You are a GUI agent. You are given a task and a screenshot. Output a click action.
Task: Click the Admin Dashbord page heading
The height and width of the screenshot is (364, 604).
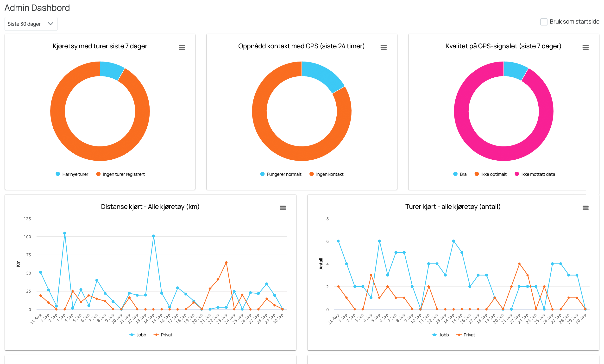pos(37,8)
